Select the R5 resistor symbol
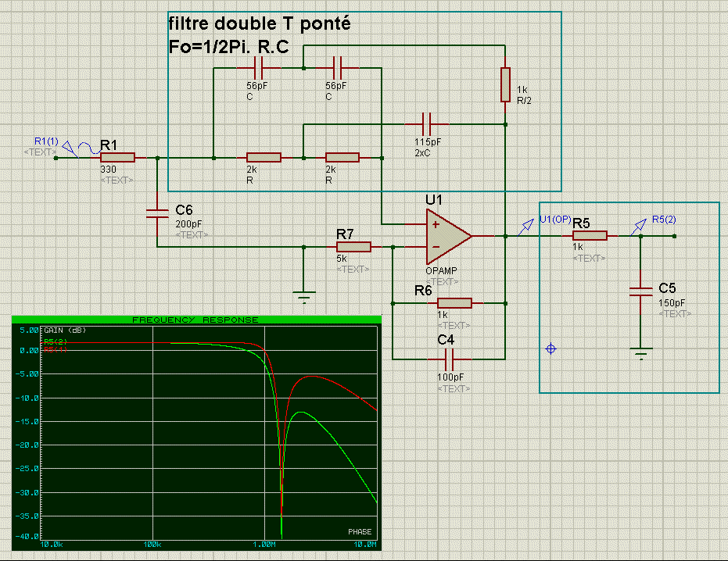The height and width of the screenshot is (561, 728). [590, 236]
